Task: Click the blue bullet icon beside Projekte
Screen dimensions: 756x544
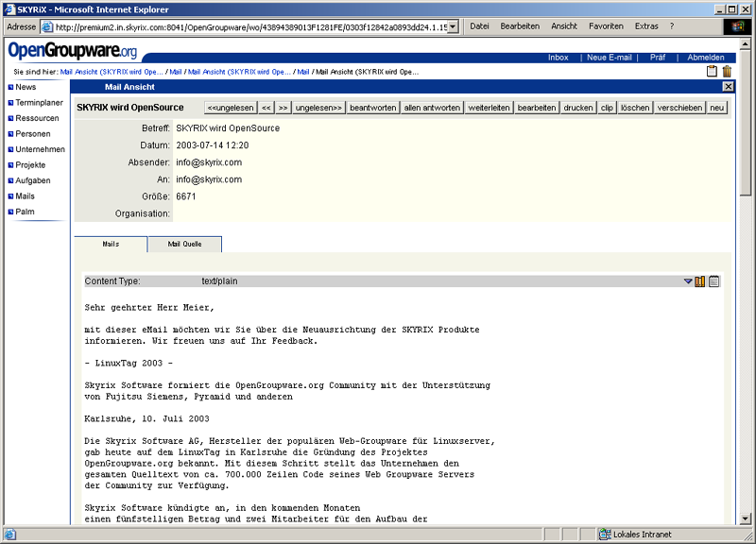Action: click(10, 165)
